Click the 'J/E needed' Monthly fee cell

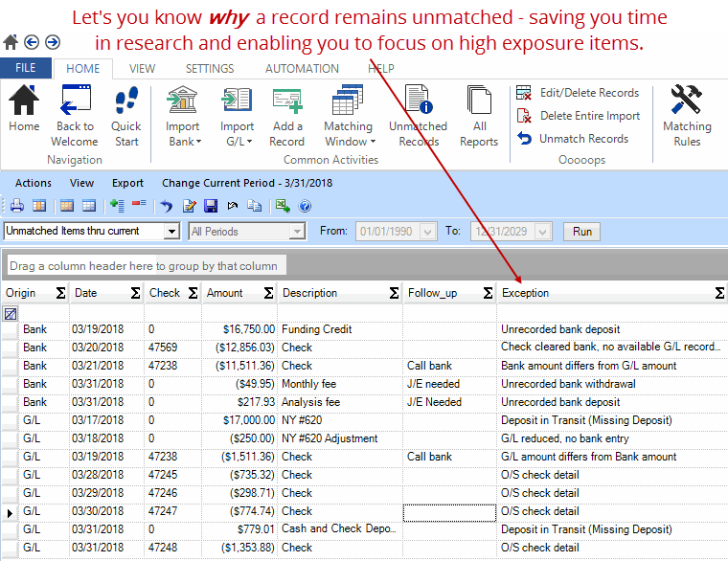[449, 384]
